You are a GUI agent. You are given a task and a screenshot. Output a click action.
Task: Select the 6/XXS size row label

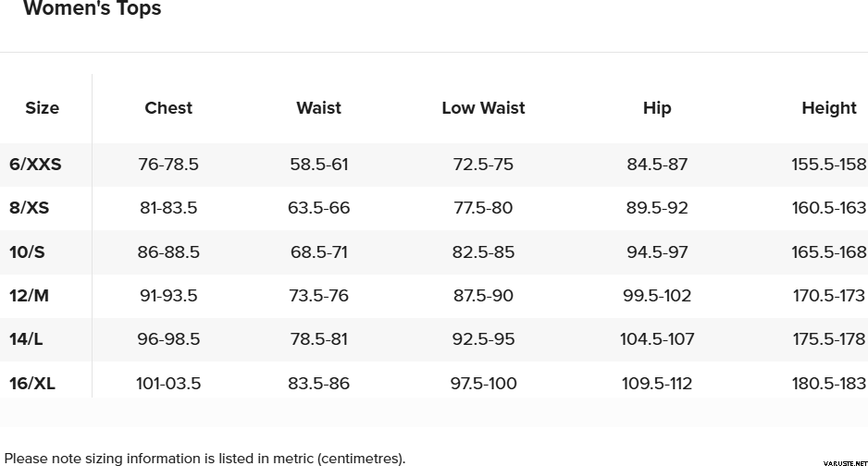pos(35,165)
